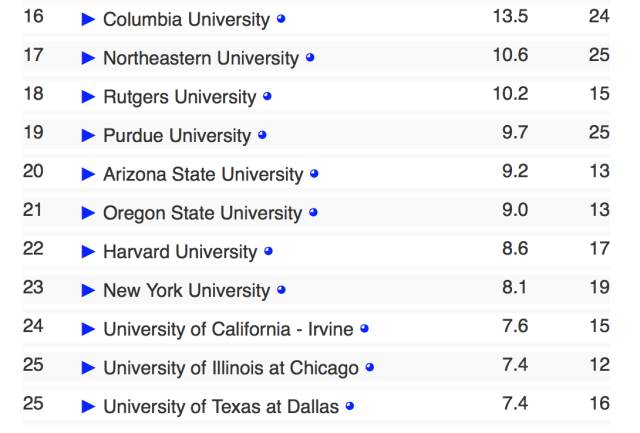Open blue dot icon beside Purdue University
The height and width of the screenshot is (433, 640).
click(262, 135)
